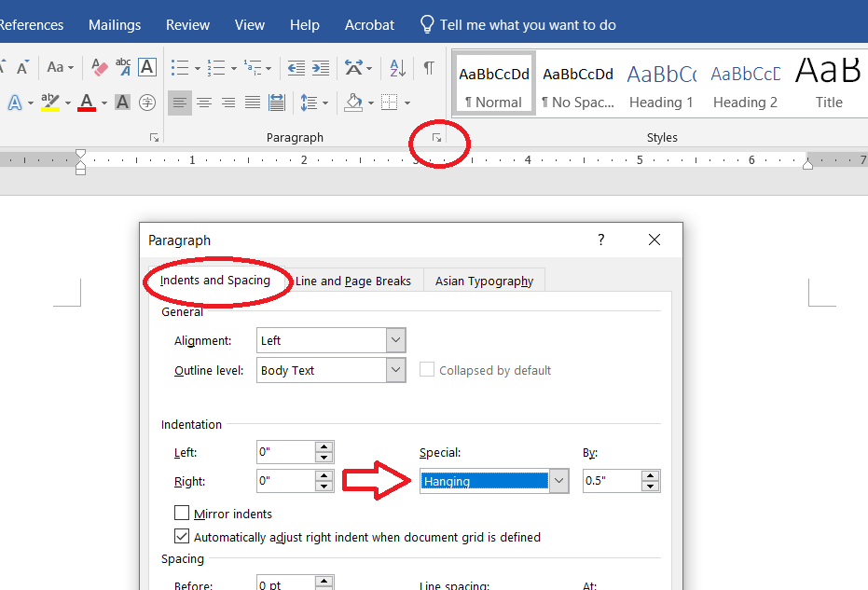Open the Mailings ribbon tab
The image size is (868, 590).
coord(115,25)
